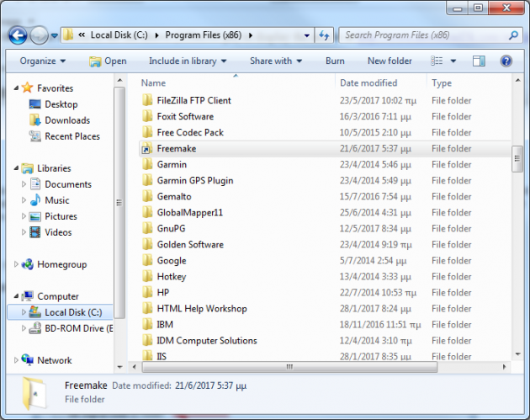Screen dimensions: 530x420
Task: Sort by the Name column header
Action: coord(153,82)
